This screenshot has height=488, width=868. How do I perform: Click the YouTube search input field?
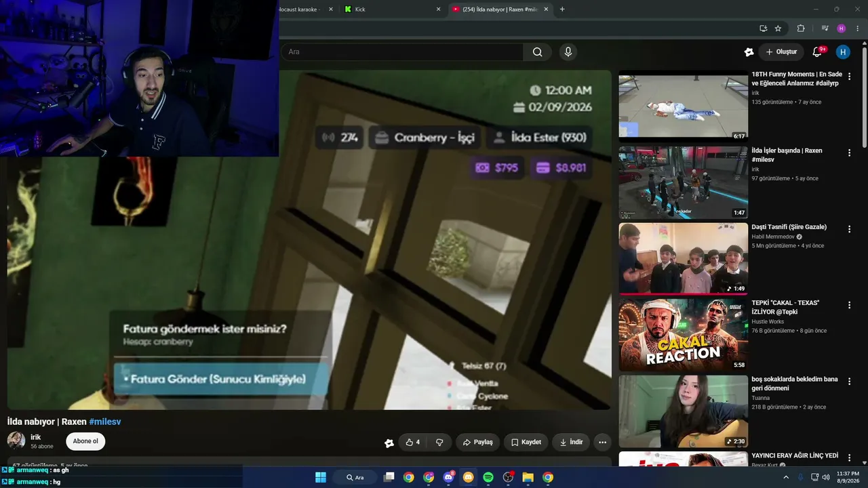(402, 52)
